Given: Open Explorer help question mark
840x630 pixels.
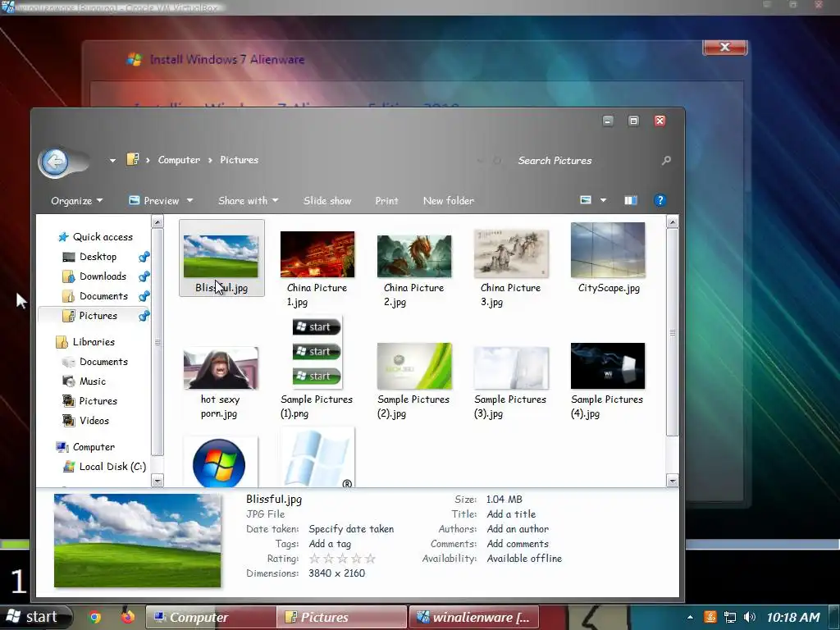Looking at the screenshot, I should point(660,200).
